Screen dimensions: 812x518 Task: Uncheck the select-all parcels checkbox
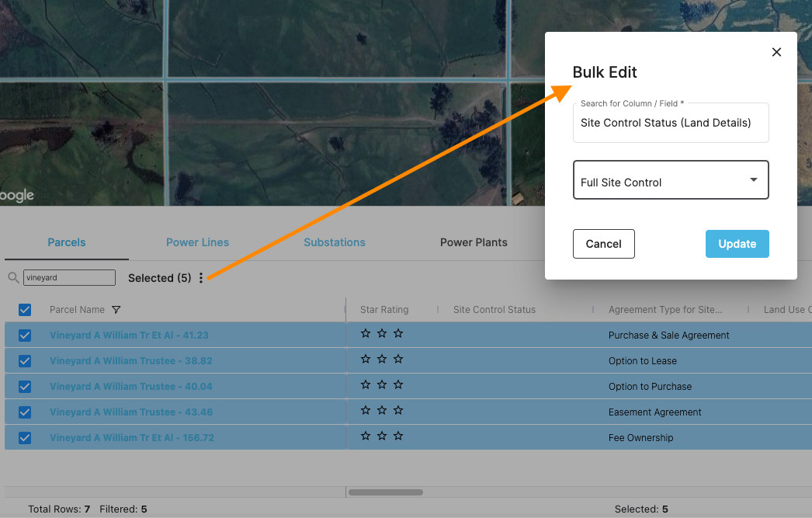25,309
